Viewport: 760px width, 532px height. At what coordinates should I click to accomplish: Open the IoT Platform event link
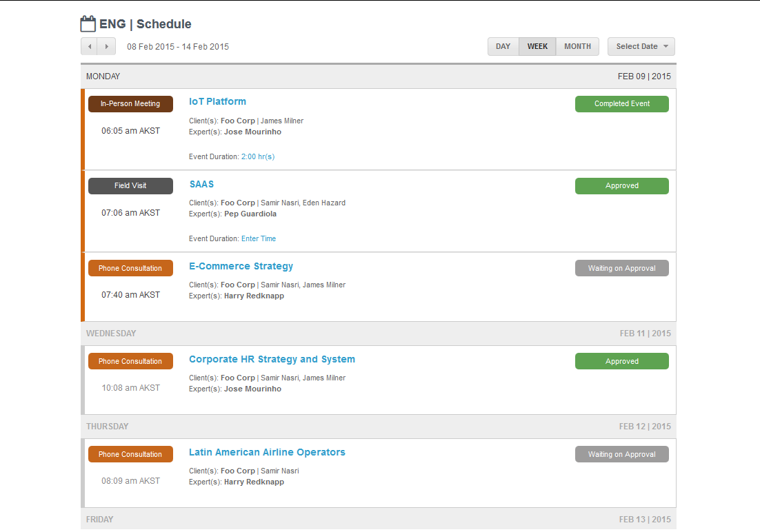coord(218,101)
